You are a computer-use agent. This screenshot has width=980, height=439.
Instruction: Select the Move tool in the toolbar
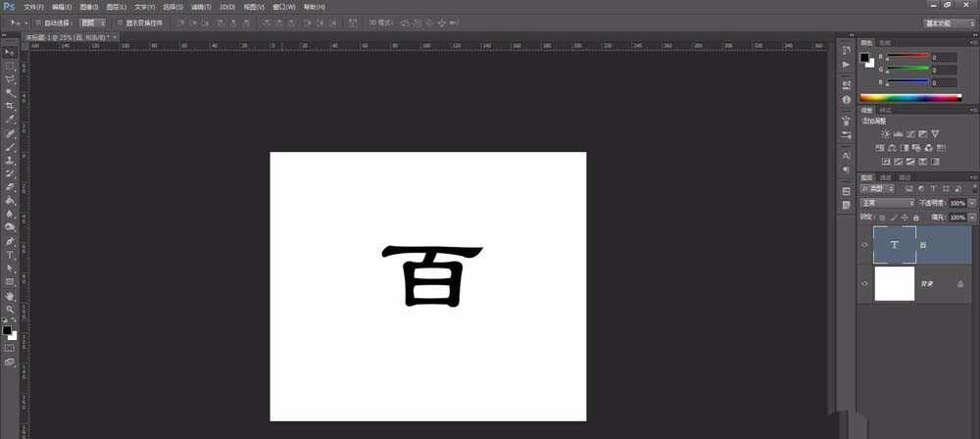coord(10,52)
